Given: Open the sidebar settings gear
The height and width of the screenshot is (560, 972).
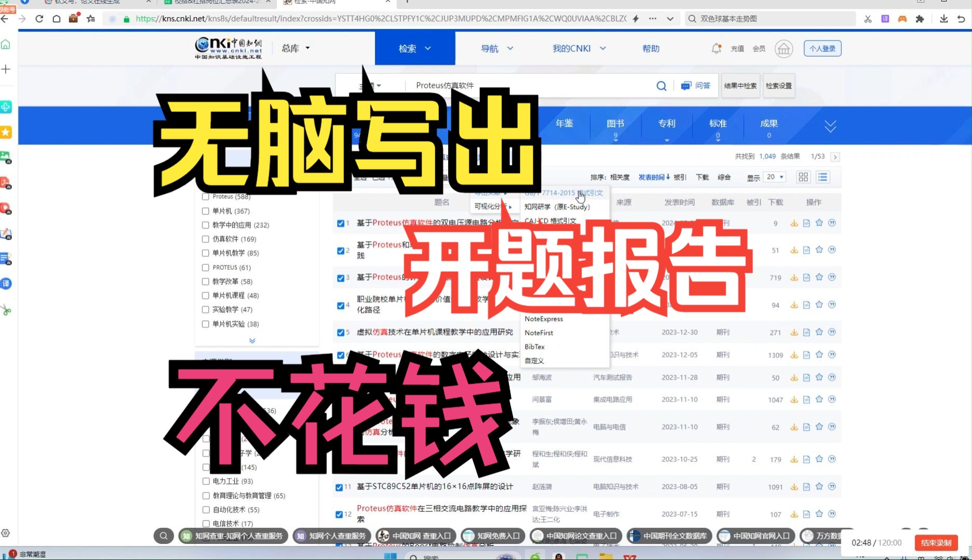Looking at the screenshot, I should click(6, 533).
